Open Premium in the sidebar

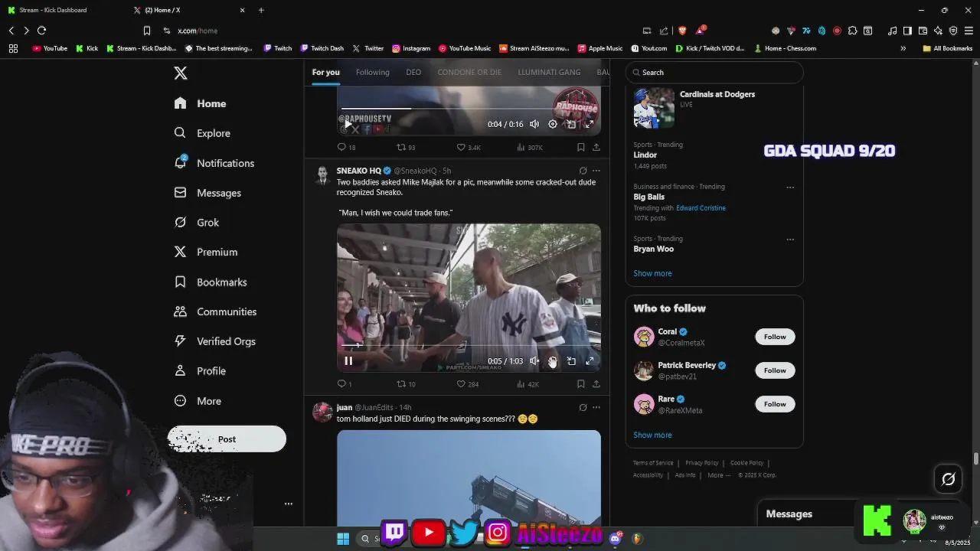click(x=205, y=252)
